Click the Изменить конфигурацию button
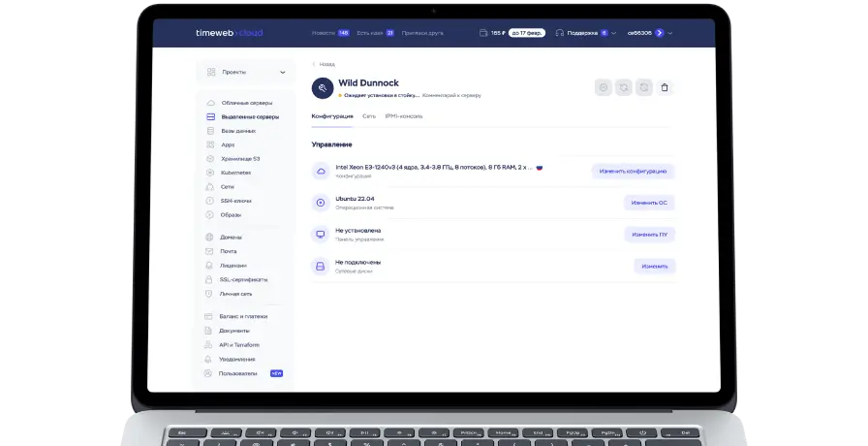This screenshot has height=446, width=868. point(633,171)
